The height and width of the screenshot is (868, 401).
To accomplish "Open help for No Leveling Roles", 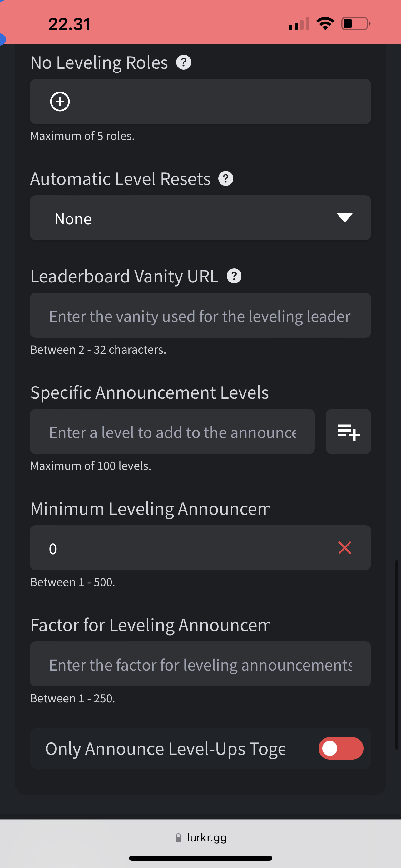I will click(x=184, y=62).
